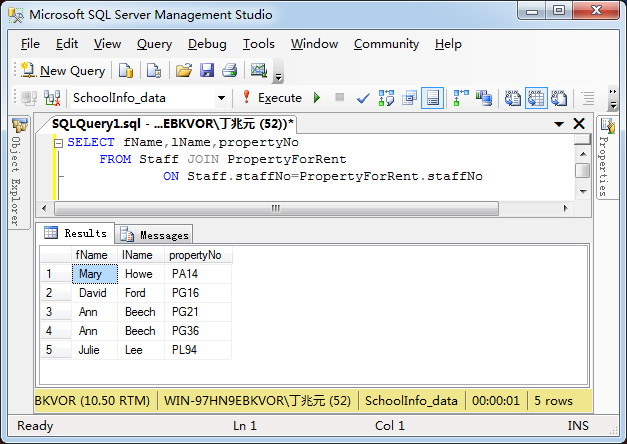Expand the SQL editor toolbar overflow
Screen dimensions: 627x444
click(613, 99)
